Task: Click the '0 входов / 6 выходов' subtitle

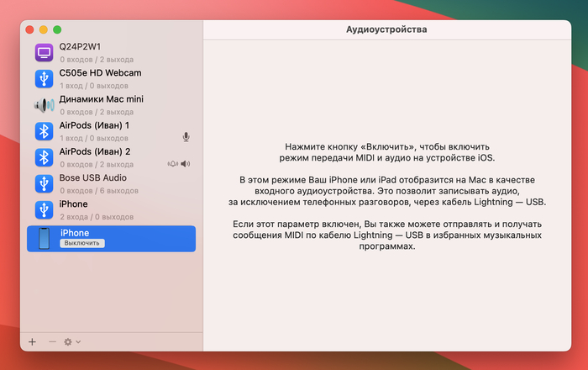Action: tap(99, 191)
